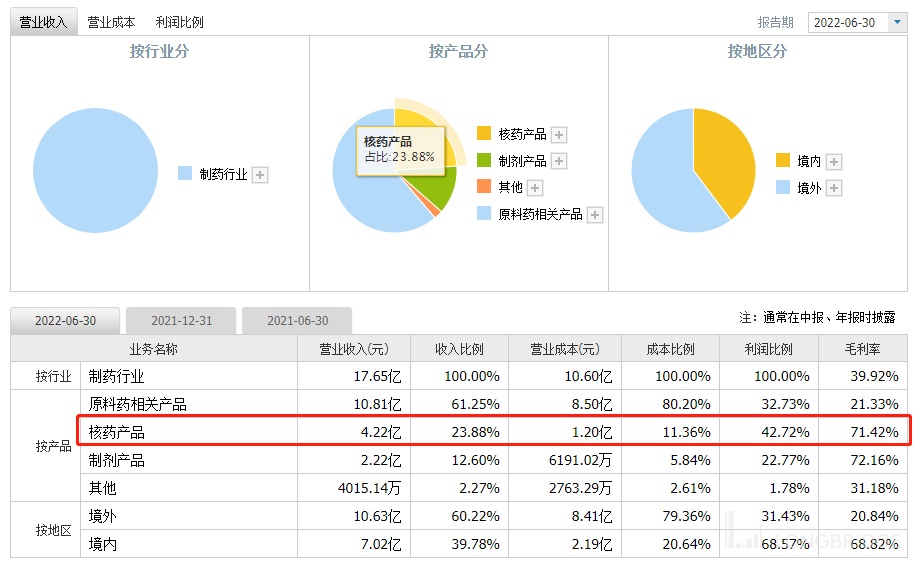Click the 按行业分 blue pie chart
Image resolution: width=920 pixels, height=567 pixels.
point(95,170)
